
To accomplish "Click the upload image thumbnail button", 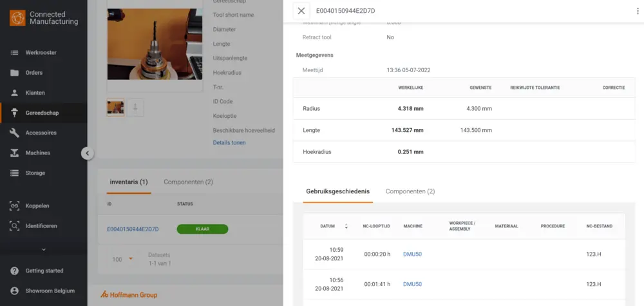I will 135,108.
